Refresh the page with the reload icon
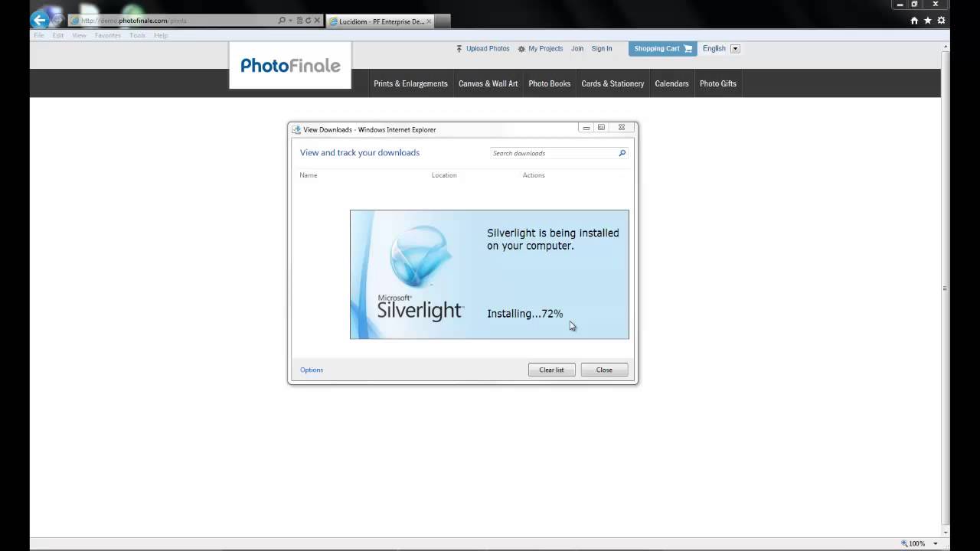The width and height of the screenshot is (980, 551). tap(308, 21)
